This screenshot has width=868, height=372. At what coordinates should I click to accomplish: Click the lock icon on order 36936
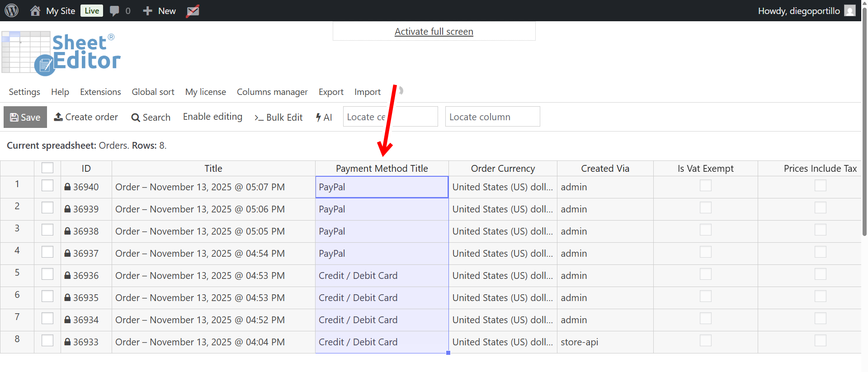(x=67, y=276)
